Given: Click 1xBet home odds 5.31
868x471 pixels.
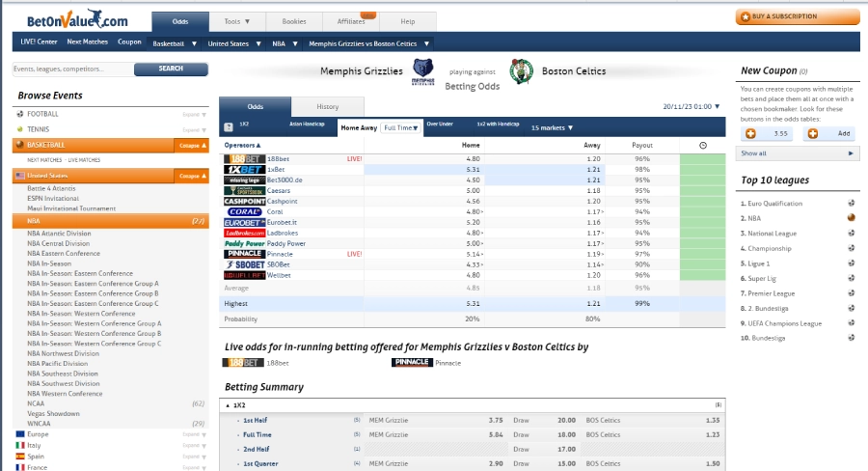Looking at the screenshot, I should coord(473,170).
